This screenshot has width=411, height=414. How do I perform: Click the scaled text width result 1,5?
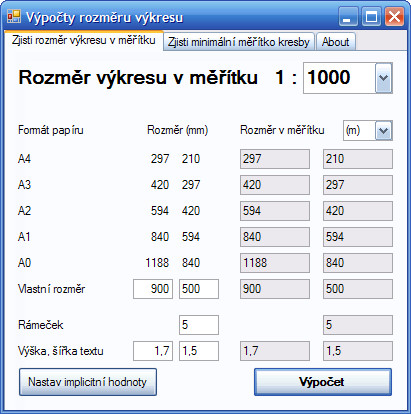[358, 351]
